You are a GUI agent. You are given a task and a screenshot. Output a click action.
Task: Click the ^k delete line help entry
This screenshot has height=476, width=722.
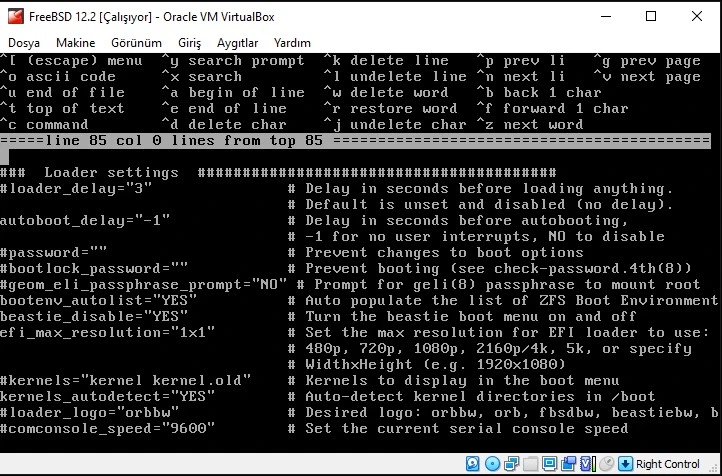(386, 60)
